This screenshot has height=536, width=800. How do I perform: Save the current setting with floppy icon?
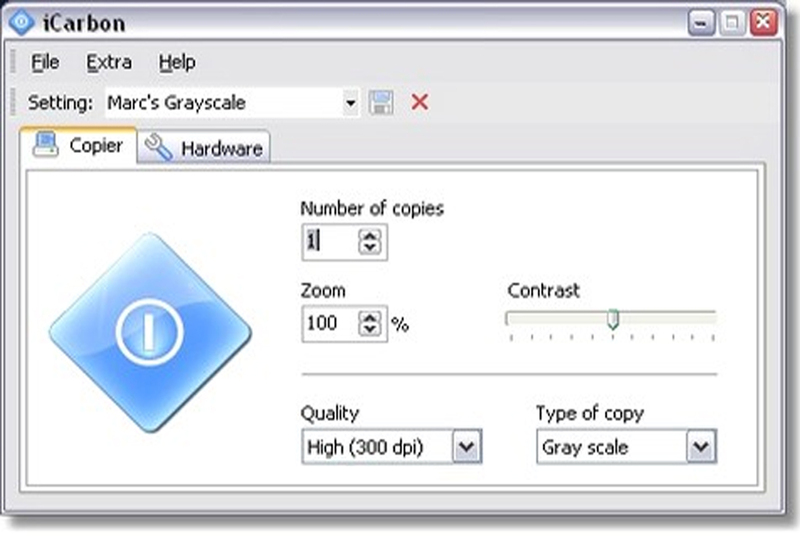coord(381,103)
